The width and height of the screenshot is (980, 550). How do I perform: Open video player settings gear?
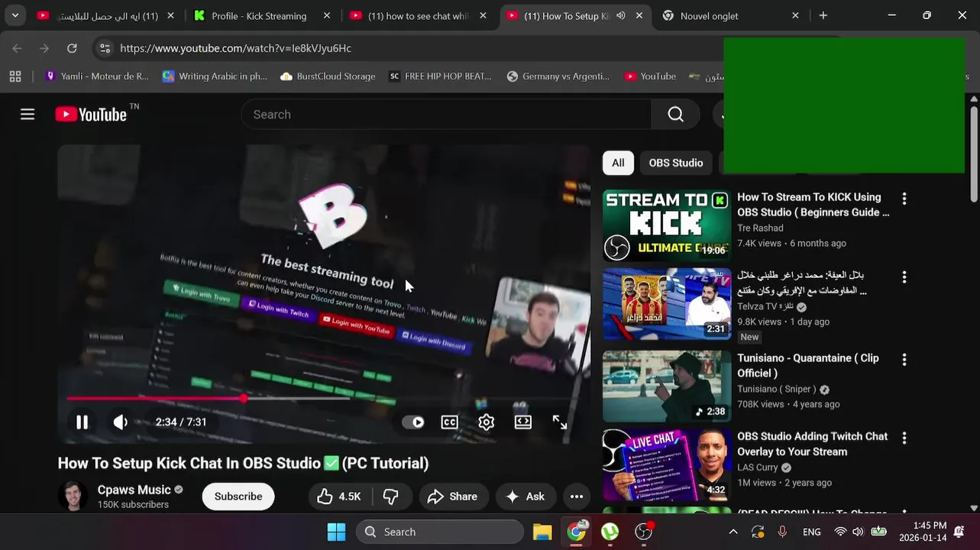coord(487,422)
